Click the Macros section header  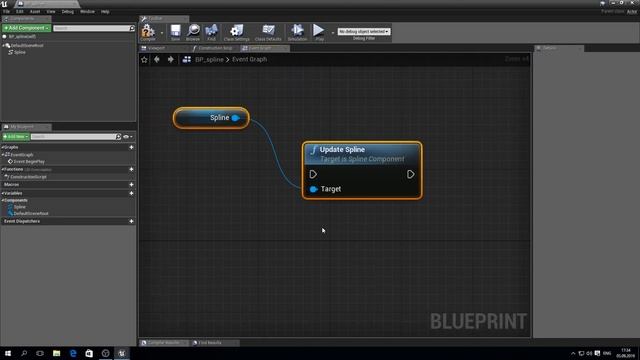coord(11,184)
